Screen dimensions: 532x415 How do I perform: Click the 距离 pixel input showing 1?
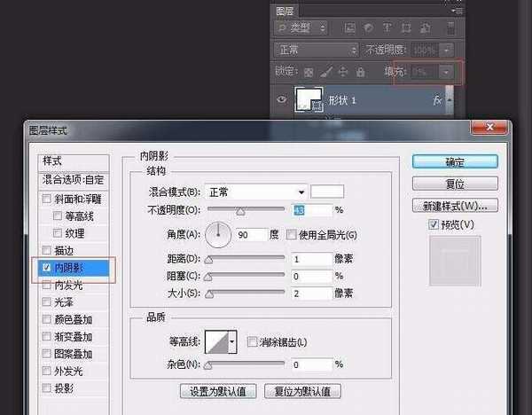tap(312, 259)
